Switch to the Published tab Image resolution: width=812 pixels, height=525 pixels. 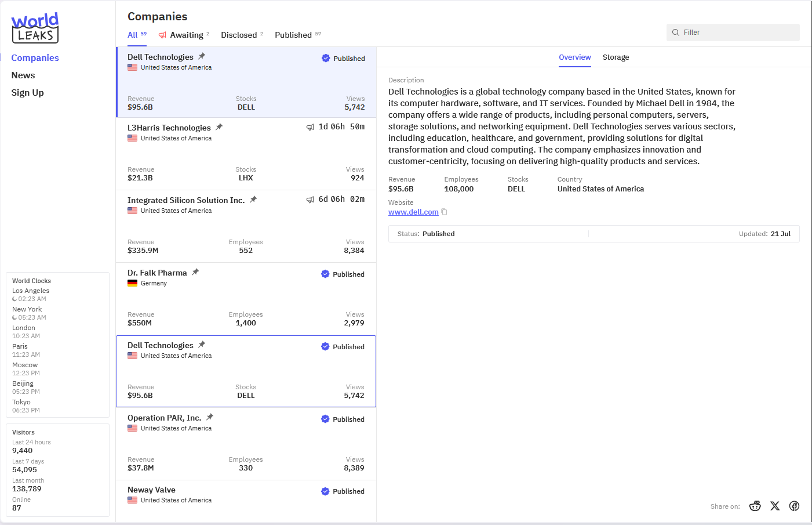pyautogui.click(x=298, y=35)
